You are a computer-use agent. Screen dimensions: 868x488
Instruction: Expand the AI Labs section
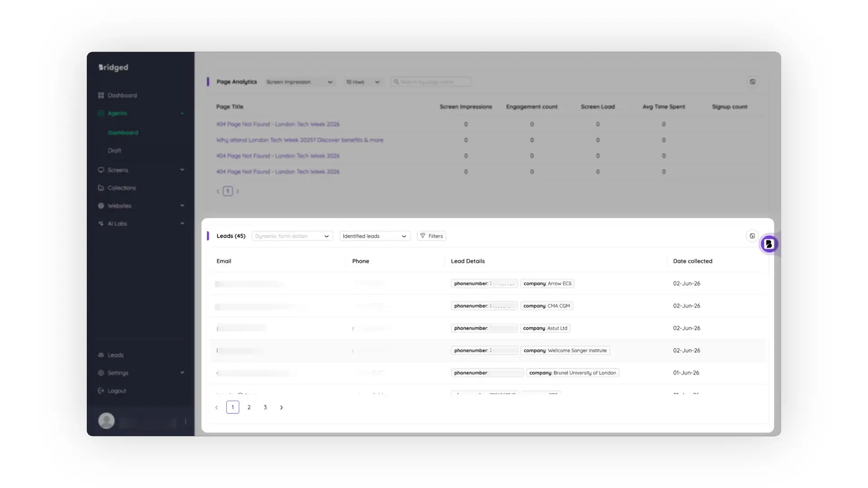182,223
